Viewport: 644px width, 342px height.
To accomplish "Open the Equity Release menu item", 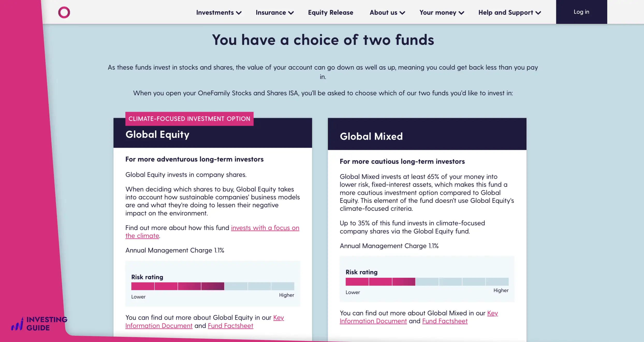I will click(331, 12).
